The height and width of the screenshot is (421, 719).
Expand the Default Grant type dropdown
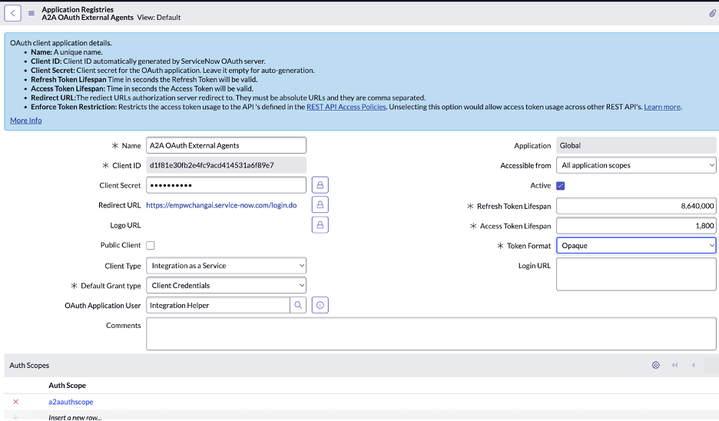(x=226, y=285)
